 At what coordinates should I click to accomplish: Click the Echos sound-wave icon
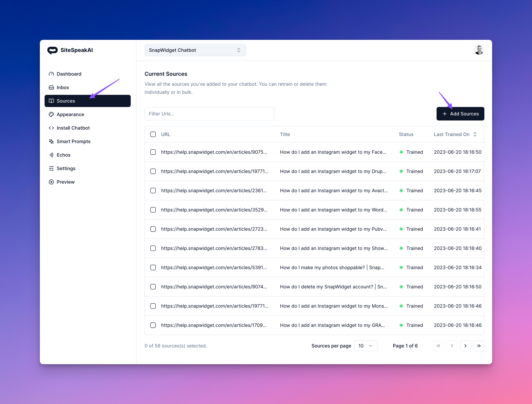point(51,155)
